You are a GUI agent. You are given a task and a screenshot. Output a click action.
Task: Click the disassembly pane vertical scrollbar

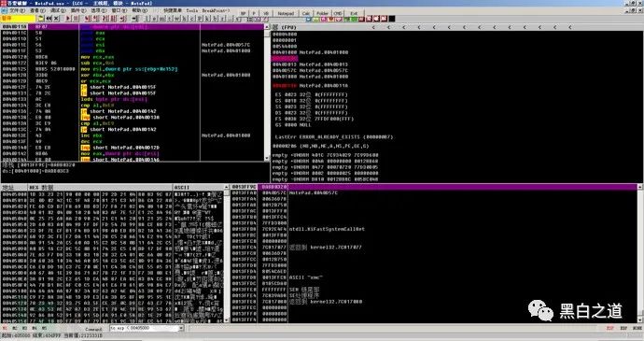267,94
